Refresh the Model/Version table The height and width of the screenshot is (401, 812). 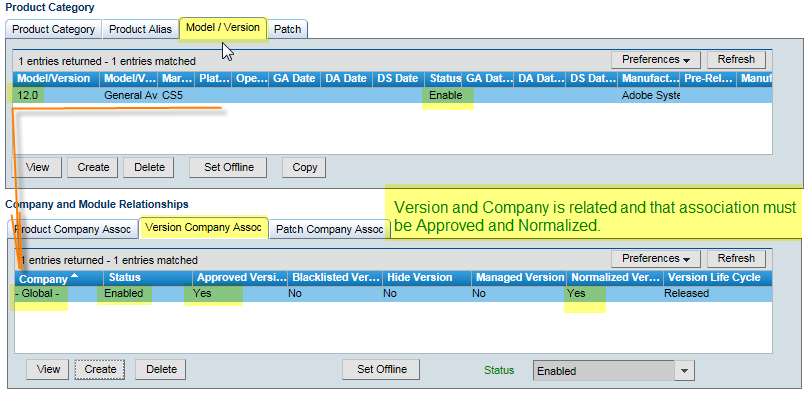coord(735,60)
